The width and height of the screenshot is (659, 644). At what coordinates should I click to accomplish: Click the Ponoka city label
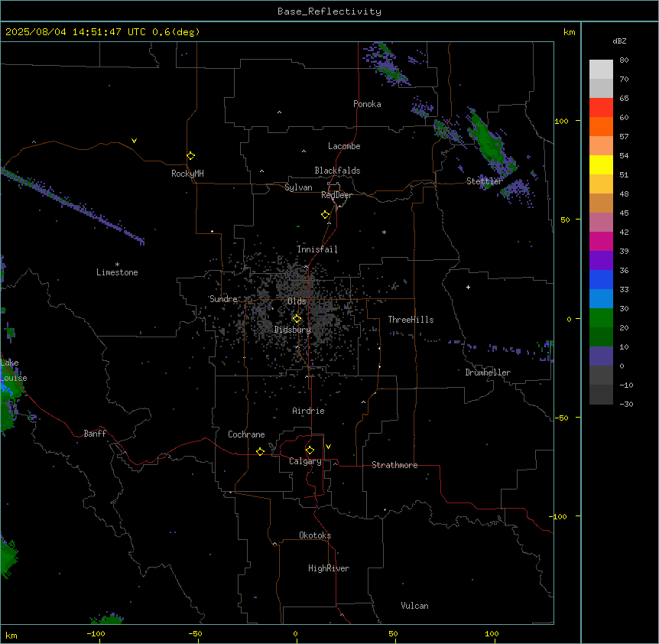point(367,104)
